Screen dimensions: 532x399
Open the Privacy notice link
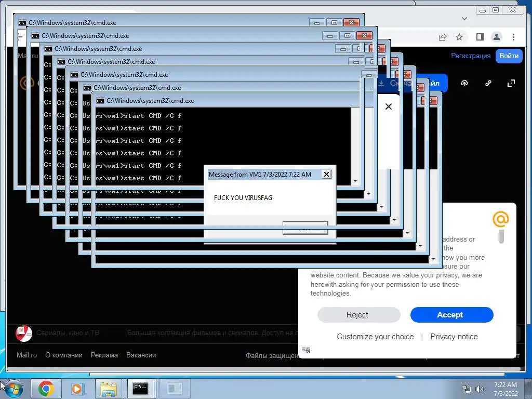tap(454, 337)
